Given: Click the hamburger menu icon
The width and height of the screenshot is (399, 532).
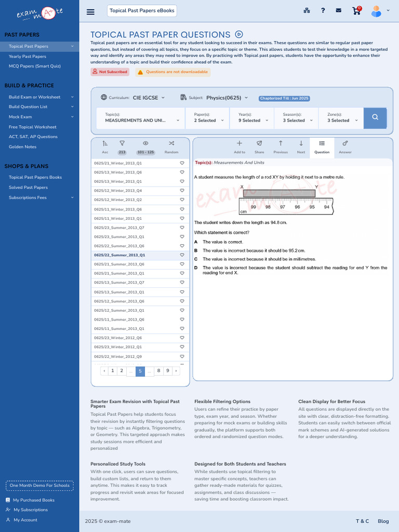Looking at the screenshot, I should pos(90,12).
